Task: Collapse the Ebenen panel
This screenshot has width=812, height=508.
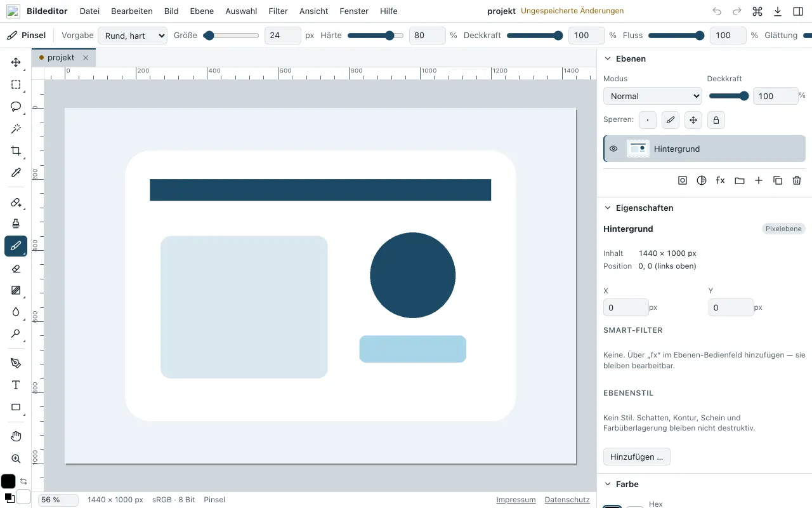Action: point(607,58)
